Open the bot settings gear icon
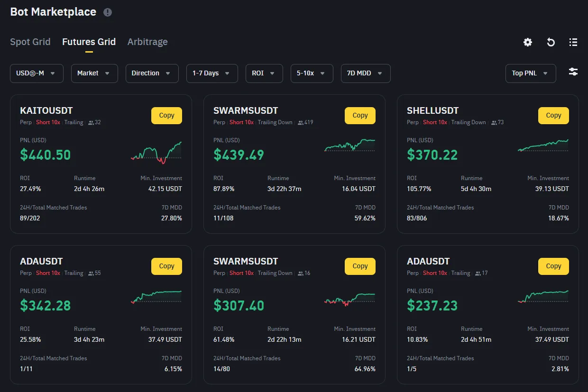Image resolution: width=588 pixels, height=392 pixels. tap(527, 42)
